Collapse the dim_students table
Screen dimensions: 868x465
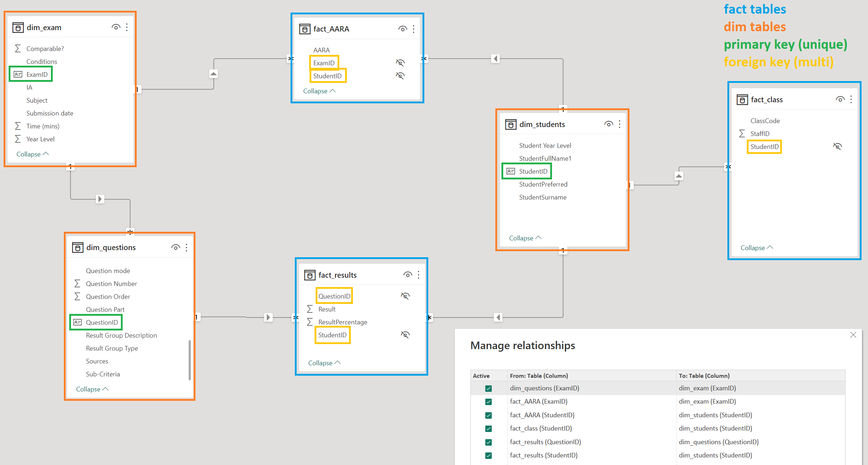pos(525,238)
